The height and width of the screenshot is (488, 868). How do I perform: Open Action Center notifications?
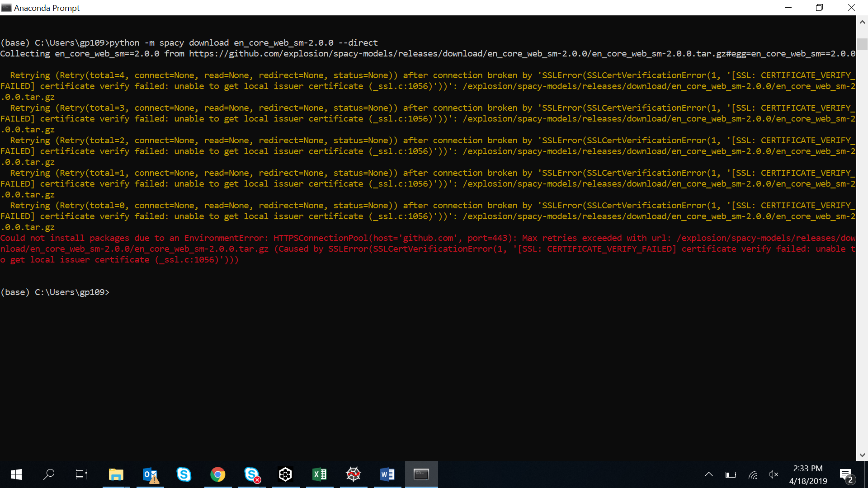[x=846, y=475]
